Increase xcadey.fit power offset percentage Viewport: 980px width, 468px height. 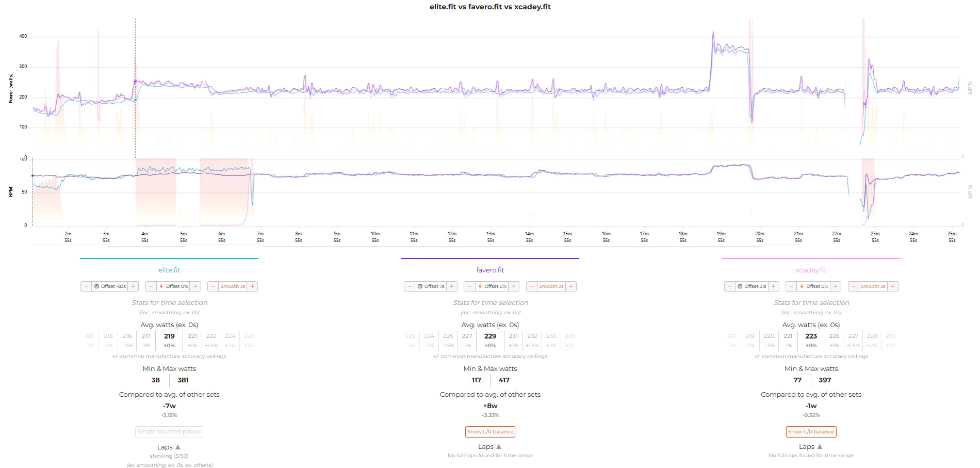click(836, 286)
